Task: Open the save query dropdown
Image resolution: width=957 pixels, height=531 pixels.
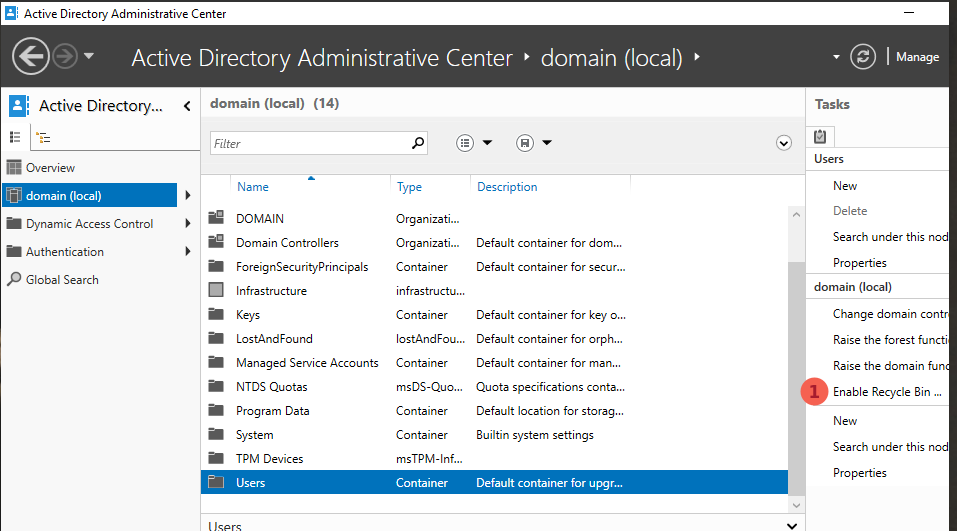Action: pyautogui.click(x=535, y=143)
